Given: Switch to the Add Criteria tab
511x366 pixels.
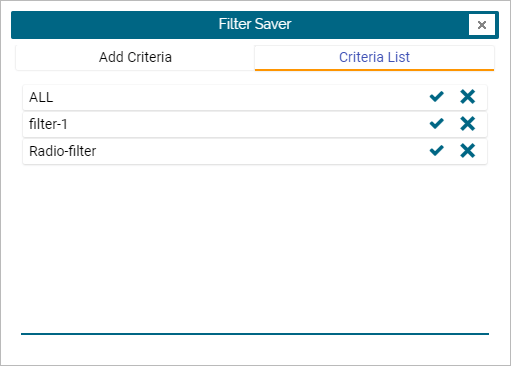Looking at the screenshot, I should coord(135,57).
